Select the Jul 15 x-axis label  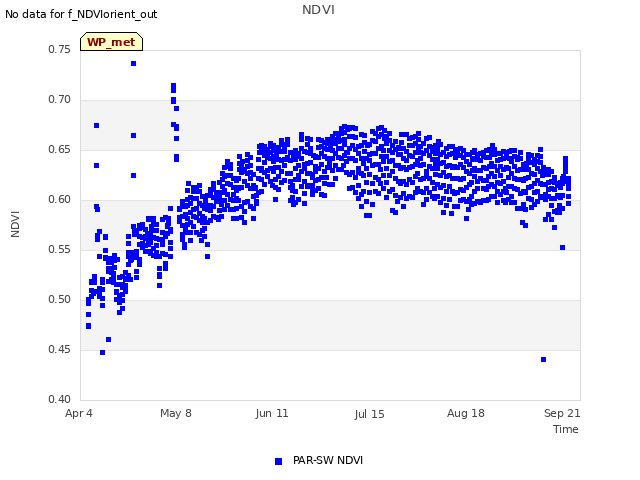pyautogui.click(x=369, y=414)
